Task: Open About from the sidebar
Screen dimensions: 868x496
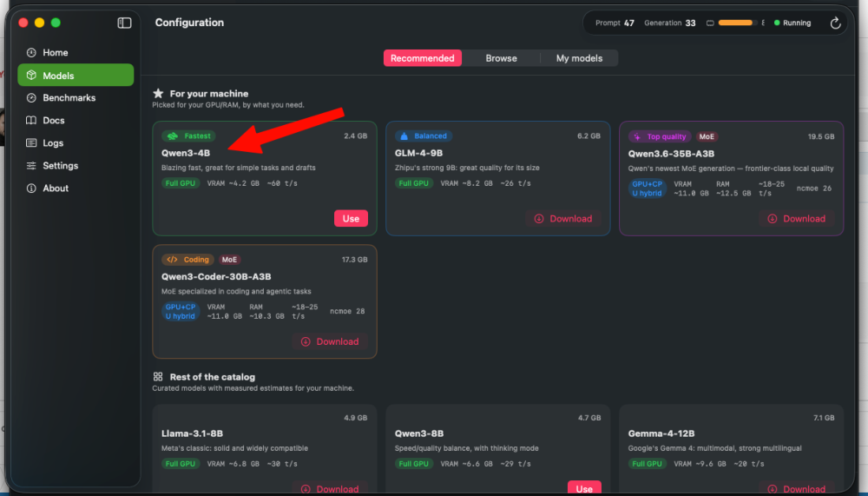Action: click(76, 188)
